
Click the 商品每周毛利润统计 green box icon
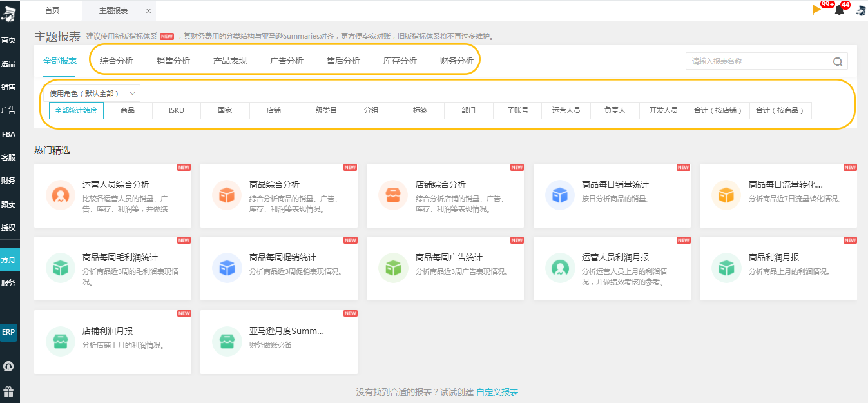(x=61, y=268)
